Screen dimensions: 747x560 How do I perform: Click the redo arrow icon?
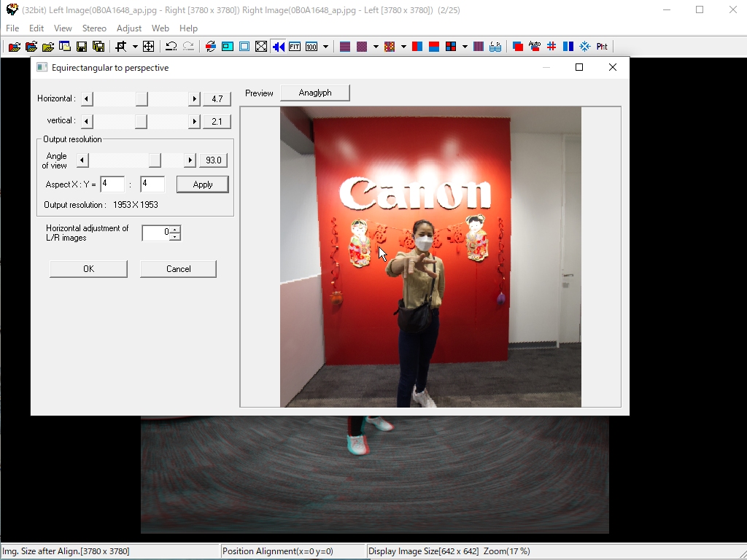click(188, 46)
